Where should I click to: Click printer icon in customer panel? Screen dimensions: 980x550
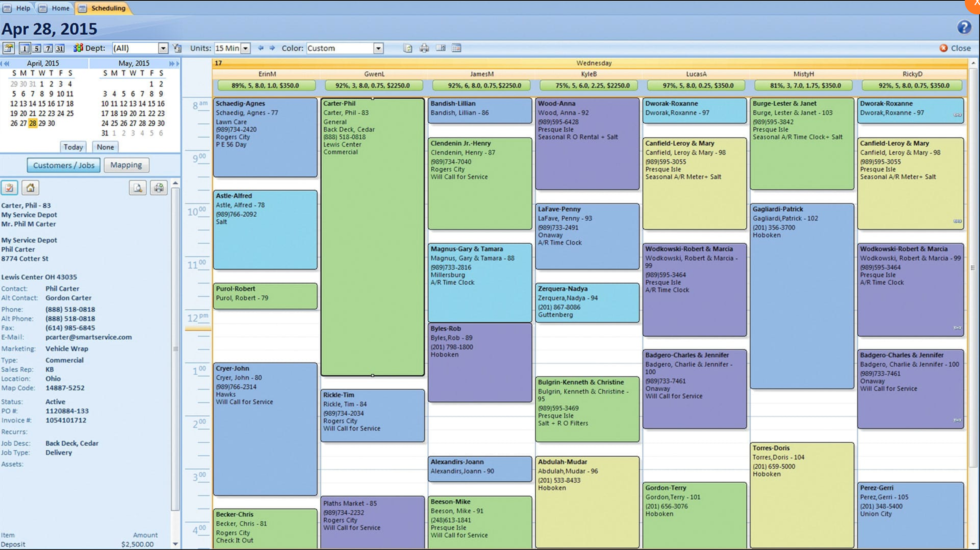pyautogui.click(x=159, y=188)
